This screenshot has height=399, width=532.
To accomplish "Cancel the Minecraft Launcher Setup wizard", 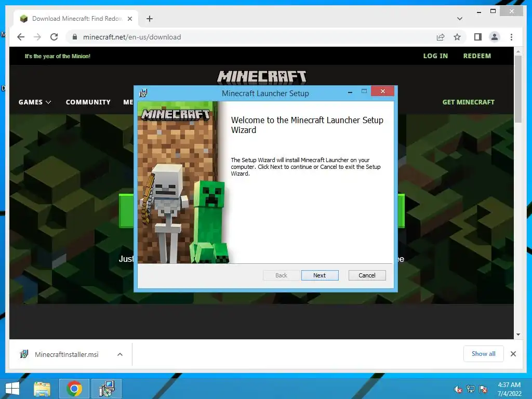I will [x=367, y=275].
